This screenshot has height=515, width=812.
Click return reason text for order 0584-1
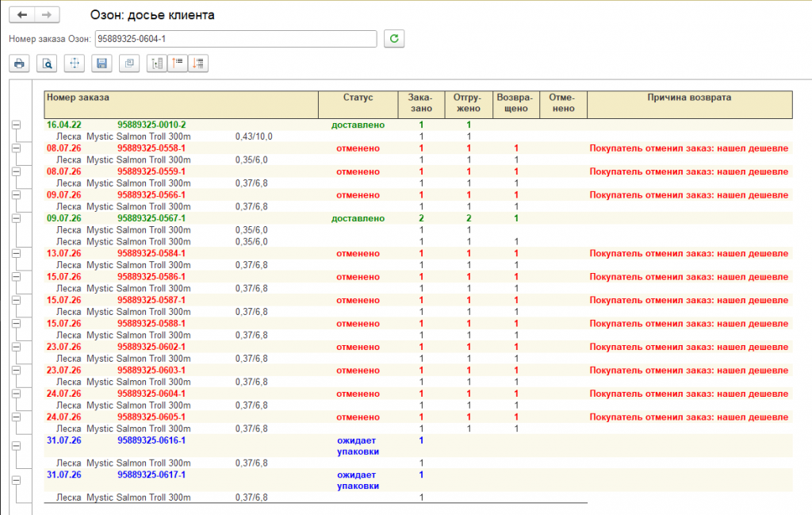[689, 253]
